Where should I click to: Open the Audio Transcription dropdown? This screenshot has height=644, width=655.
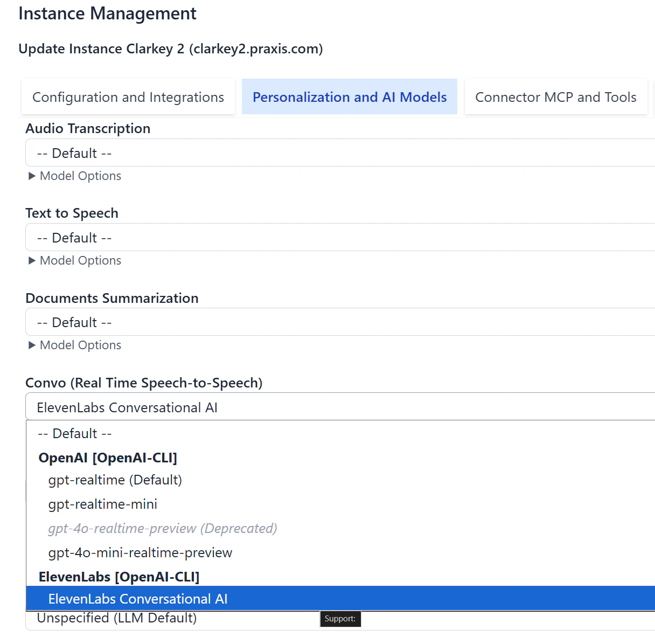(340, 153)
